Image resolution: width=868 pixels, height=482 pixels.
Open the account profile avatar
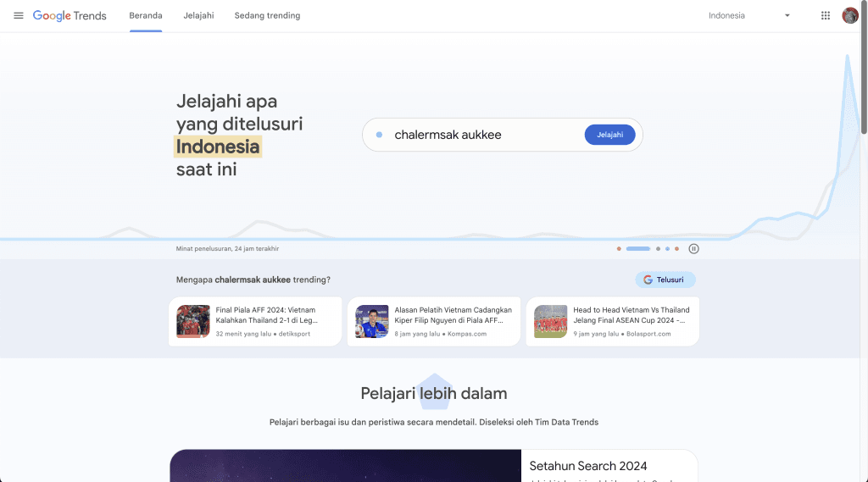pos(849,15)
